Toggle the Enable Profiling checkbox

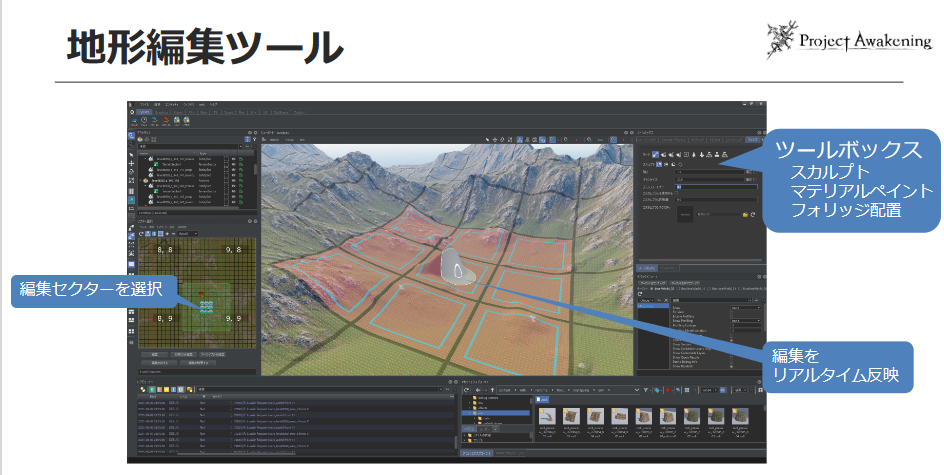click(731, 316)
